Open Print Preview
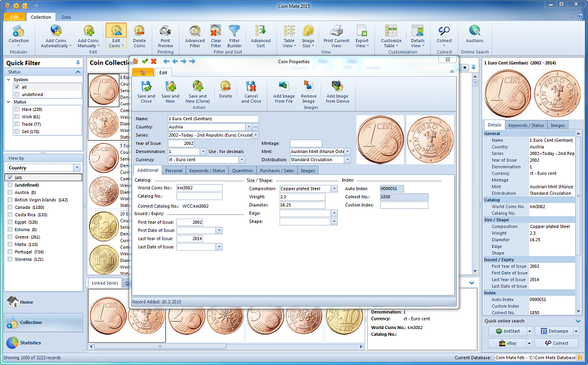 165,36
